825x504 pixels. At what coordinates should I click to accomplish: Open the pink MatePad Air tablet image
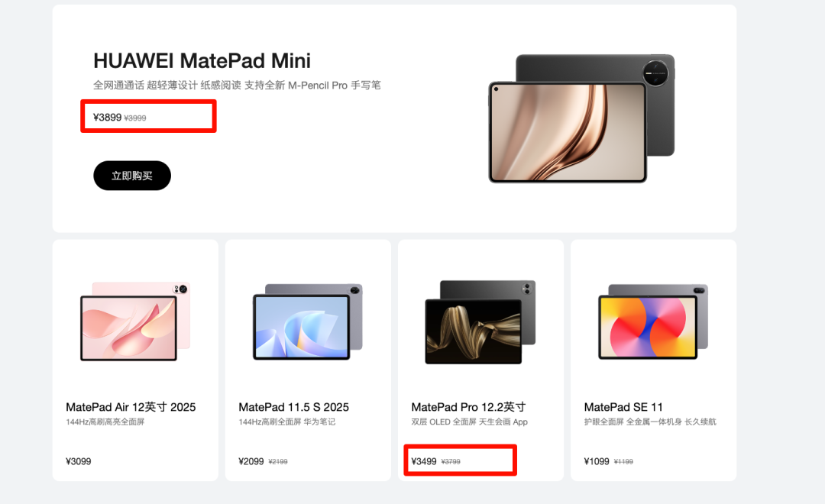(135, 321)
